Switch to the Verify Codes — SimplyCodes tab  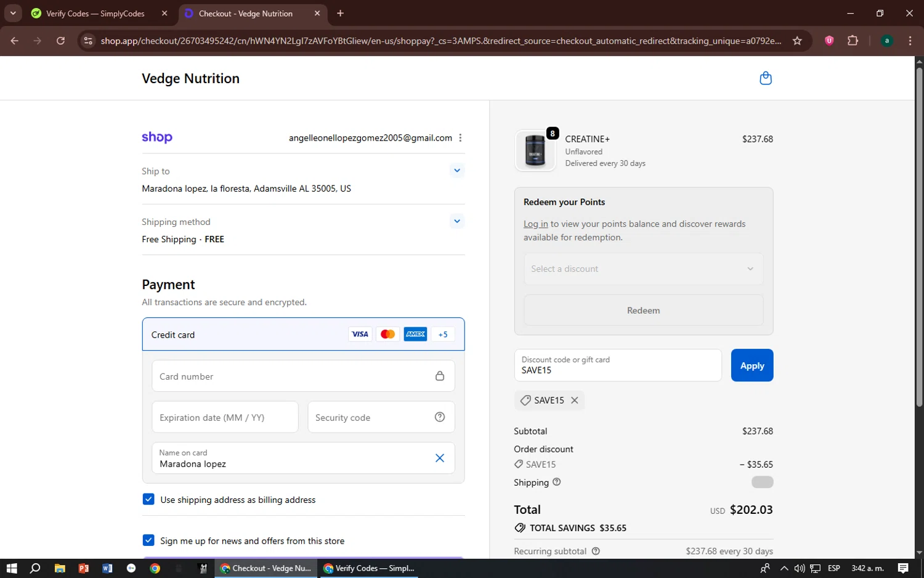[x=95, y=14]
